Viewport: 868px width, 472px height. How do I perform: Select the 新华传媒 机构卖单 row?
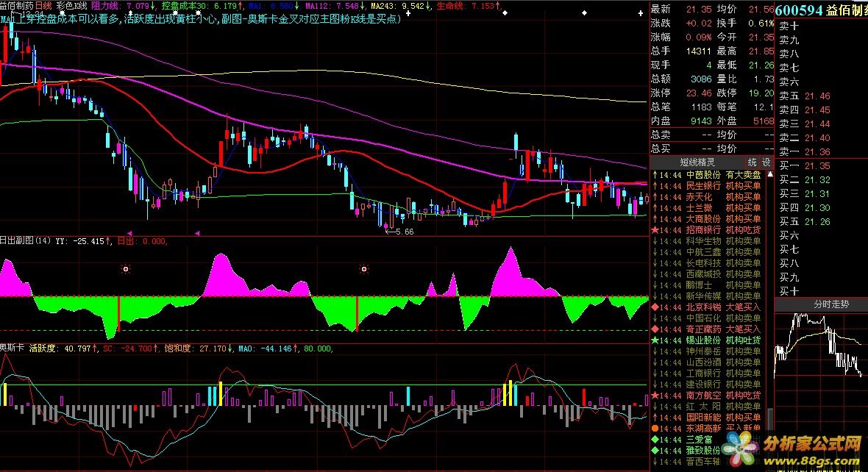[709, 296]
